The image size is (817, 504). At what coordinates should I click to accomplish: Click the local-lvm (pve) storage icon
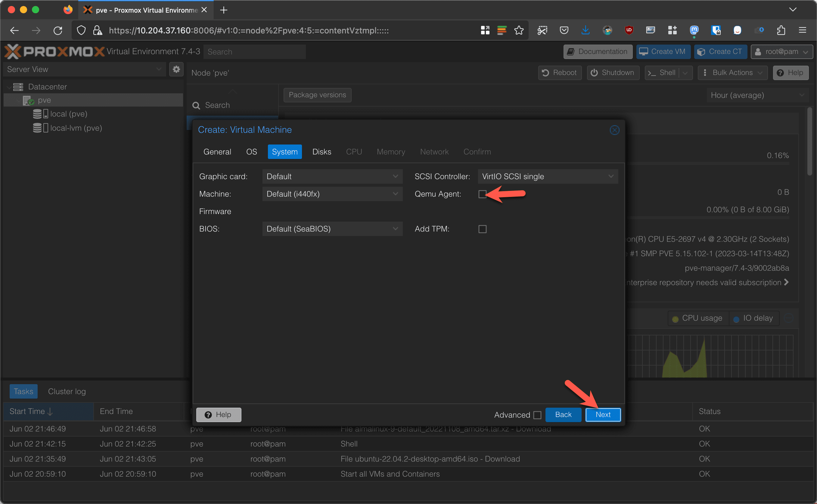pos(40,128)
